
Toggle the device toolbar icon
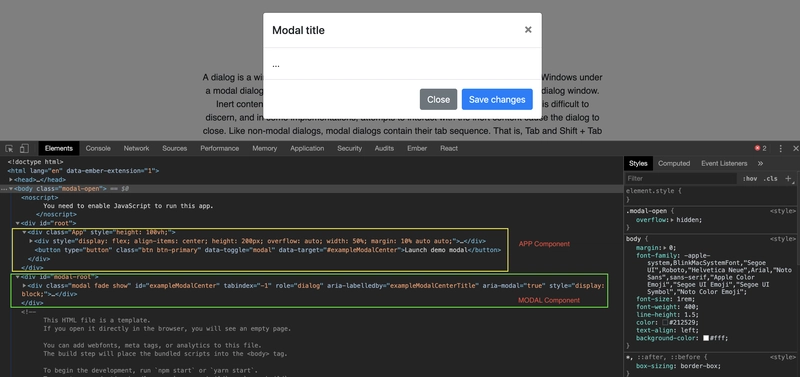pyautogui.click(x=24, y=148)
